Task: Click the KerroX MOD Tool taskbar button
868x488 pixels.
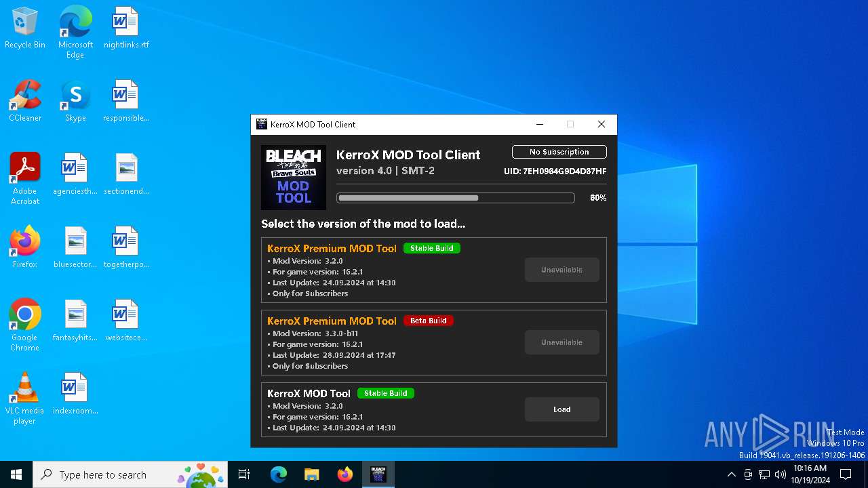Action: 378,474
